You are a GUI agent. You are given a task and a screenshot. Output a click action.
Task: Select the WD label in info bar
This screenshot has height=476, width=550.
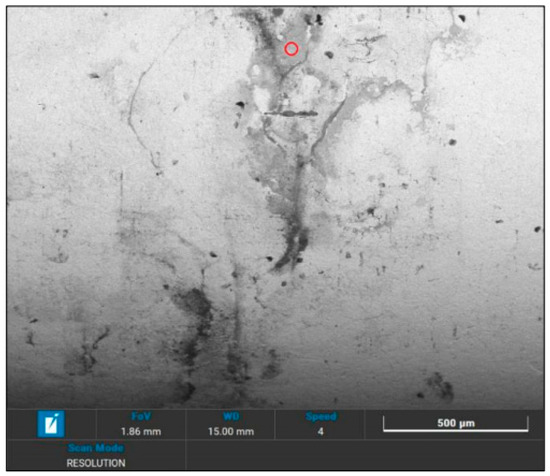click(231, 416)
